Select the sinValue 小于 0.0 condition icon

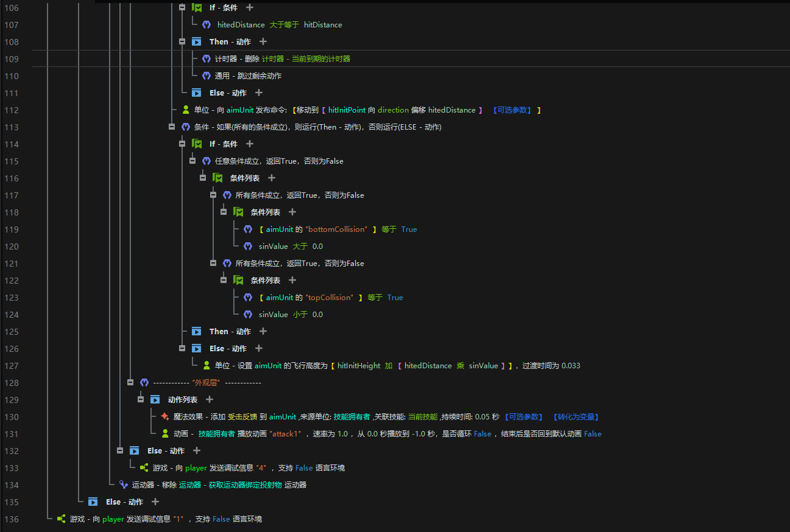[248, 315]
